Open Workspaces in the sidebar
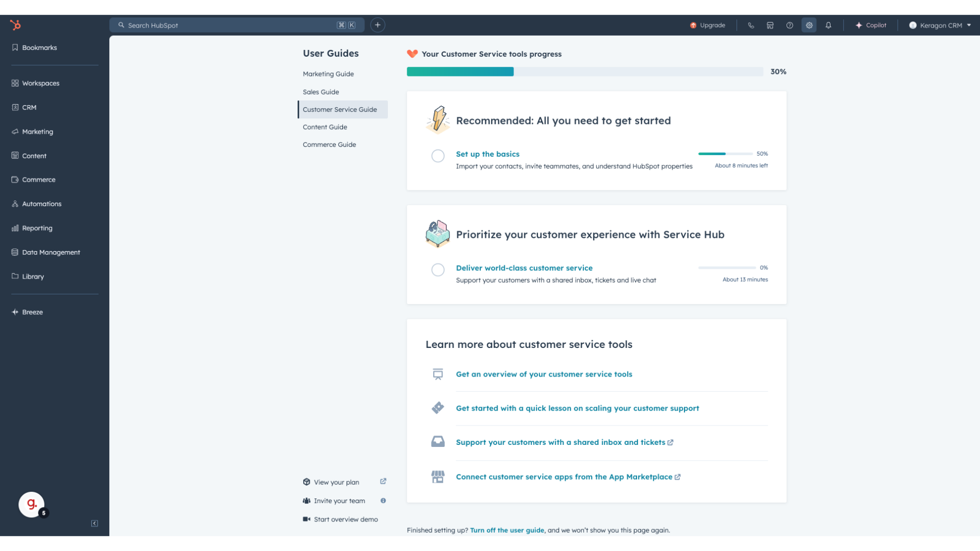Viewport: 980px width, 551px height. tap(35, 83)
